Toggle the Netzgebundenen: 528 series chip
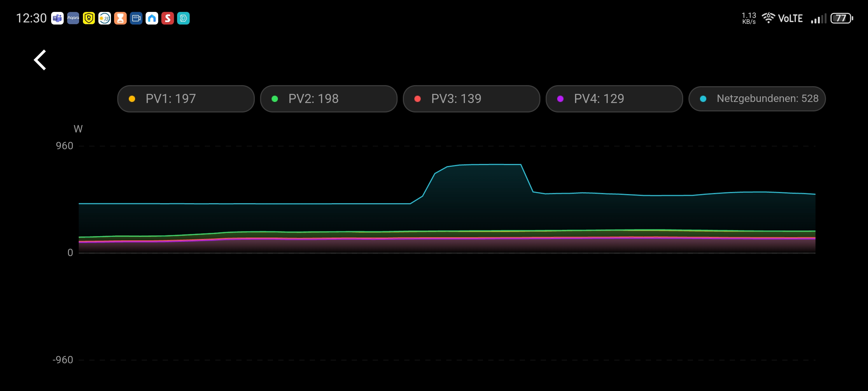This screenshot has width=868, height=391. point(757,99)
